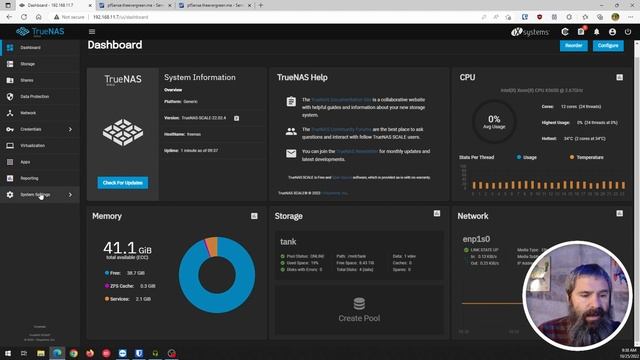Open Storage in the sidebar

tap(40, 64)
